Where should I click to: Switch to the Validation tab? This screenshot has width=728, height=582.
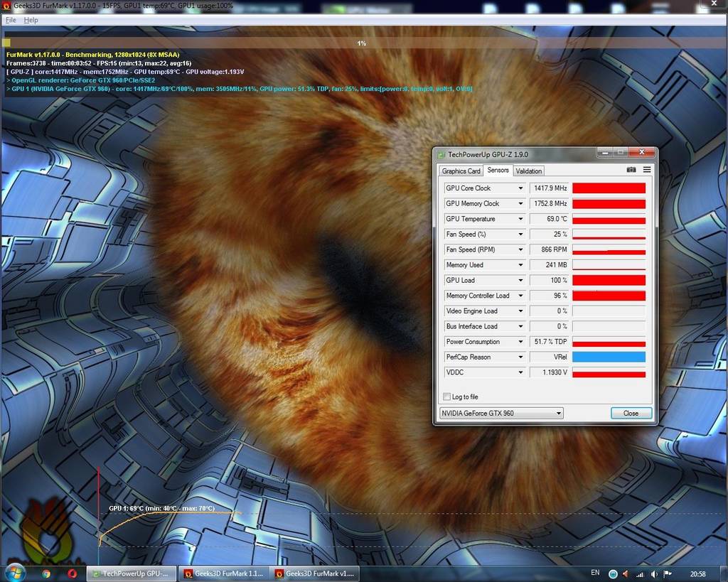click(528, 171)
